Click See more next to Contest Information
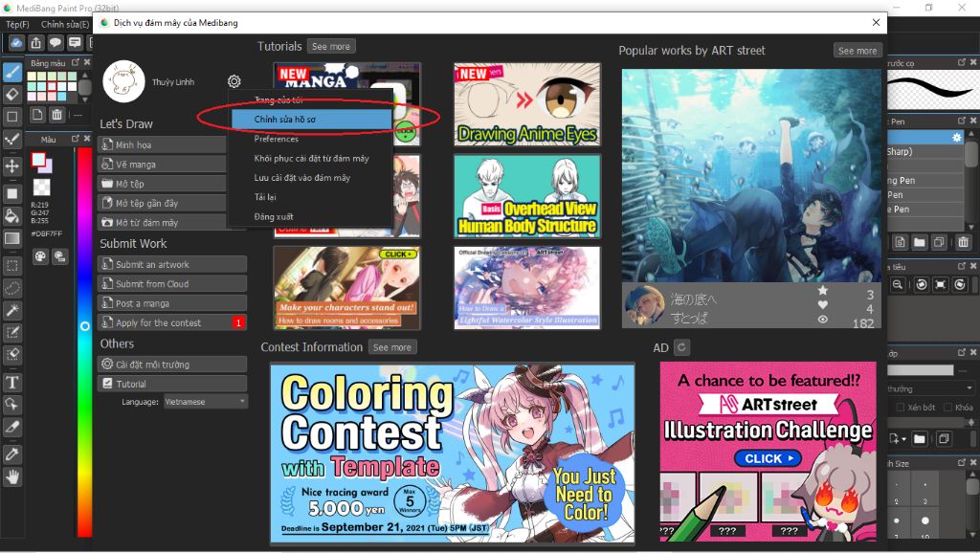This screenshot has height=553, width=980. click(391, 346)
